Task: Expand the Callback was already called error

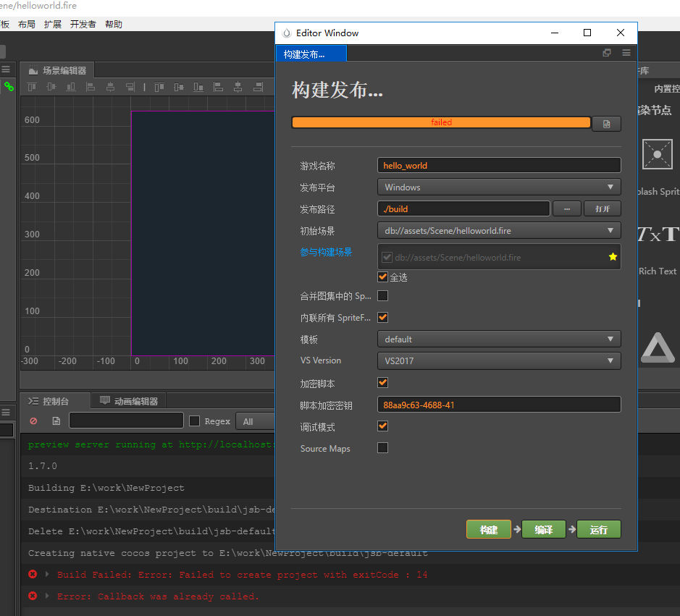Action: 47,596
